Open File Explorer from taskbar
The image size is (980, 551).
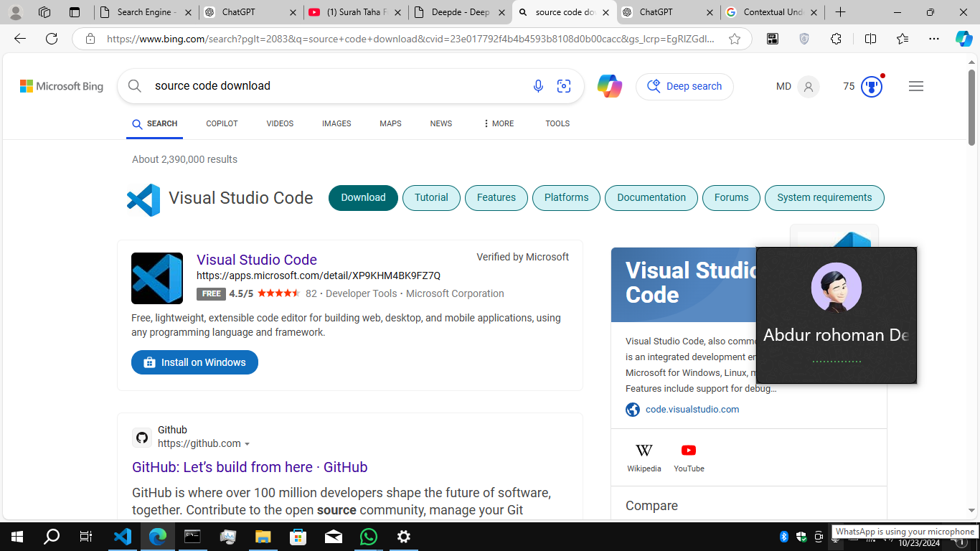click(263, 537)
